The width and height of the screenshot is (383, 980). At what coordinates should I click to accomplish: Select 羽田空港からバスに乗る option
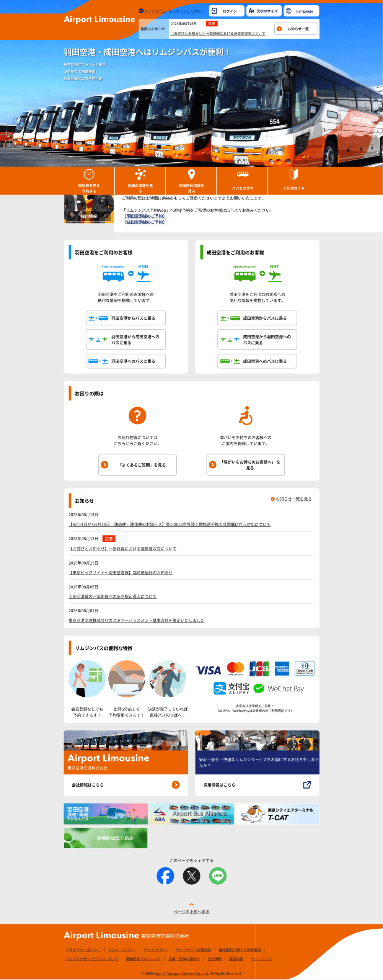pyautogui.click(x=125, y=318)
